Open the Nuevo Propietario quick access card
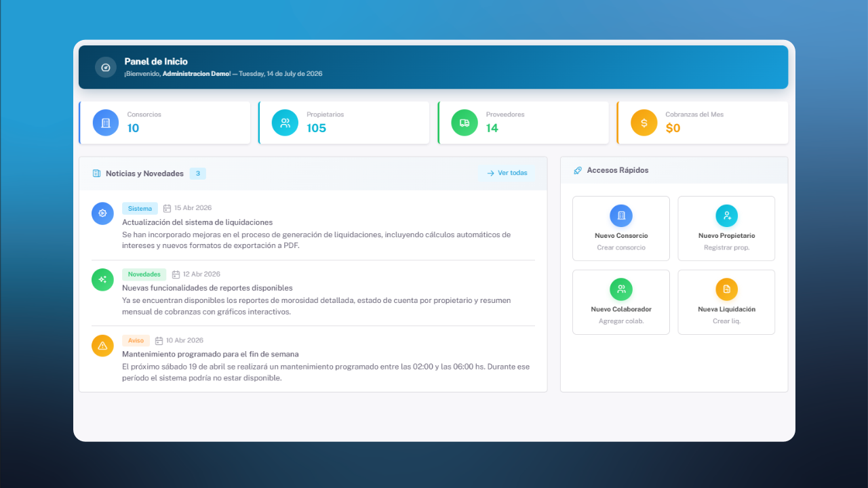 click(726, 228)
